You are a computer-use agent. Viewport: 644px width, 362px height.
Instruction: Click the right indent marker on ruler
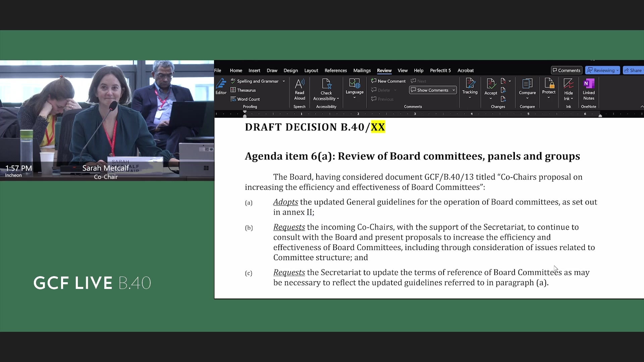point(600,116)
